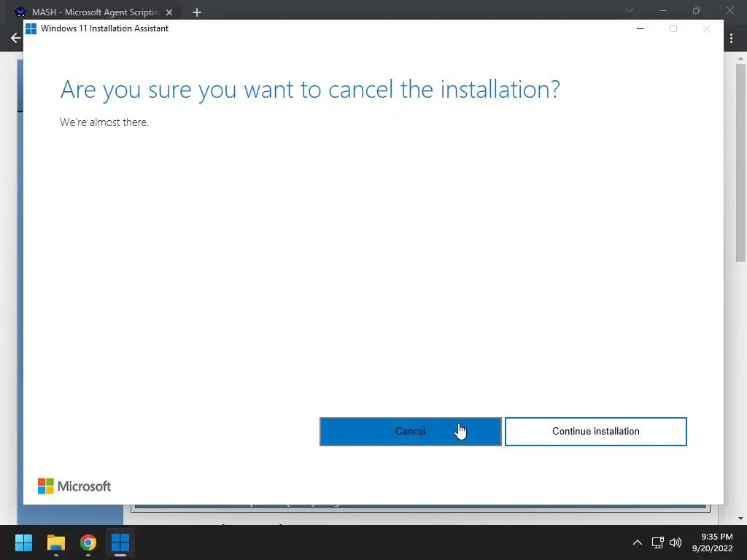Open the volume control in the tray
The width and height of the screenshot is (747, 560).
click(x=676, y=542)
